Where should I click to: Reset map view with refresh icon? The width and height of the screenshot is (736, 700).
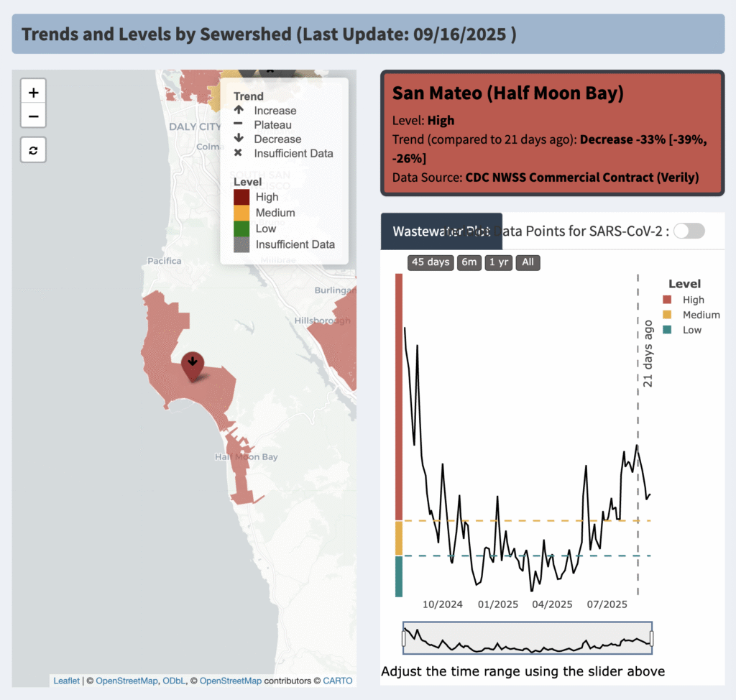[33, 150]
